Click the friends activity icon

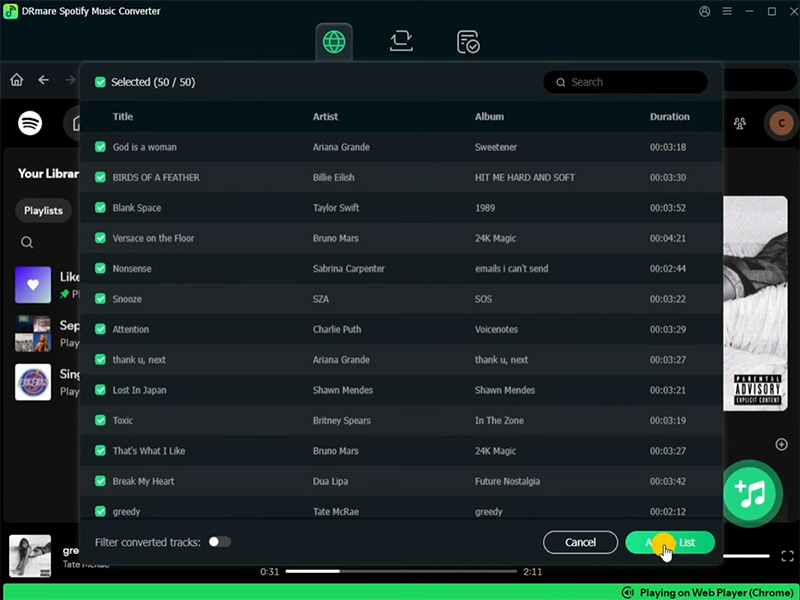pyautogui.click(x=739, y=123)
